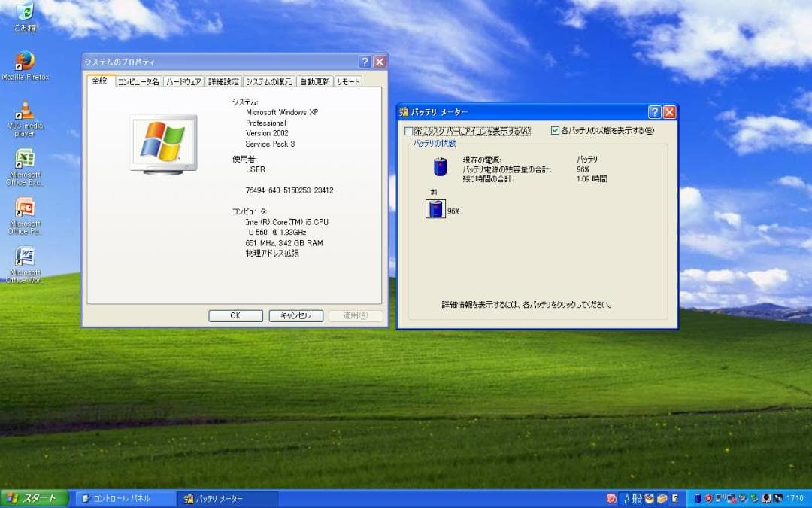Click the USER name under 使用者

coord(256,169)
